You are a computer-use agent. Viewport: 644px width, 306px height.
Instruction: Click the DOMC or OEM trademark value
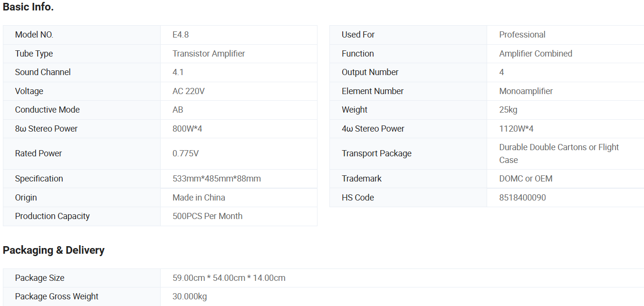[526, 179]
